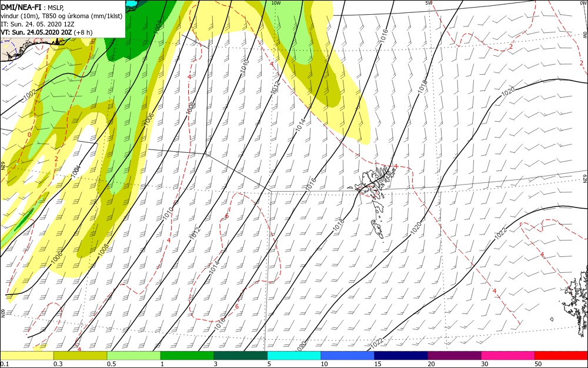Pick the cyan 5–10 legend swatch
Viewport: 588px width, 368px height.
click(x=294, y=356)
